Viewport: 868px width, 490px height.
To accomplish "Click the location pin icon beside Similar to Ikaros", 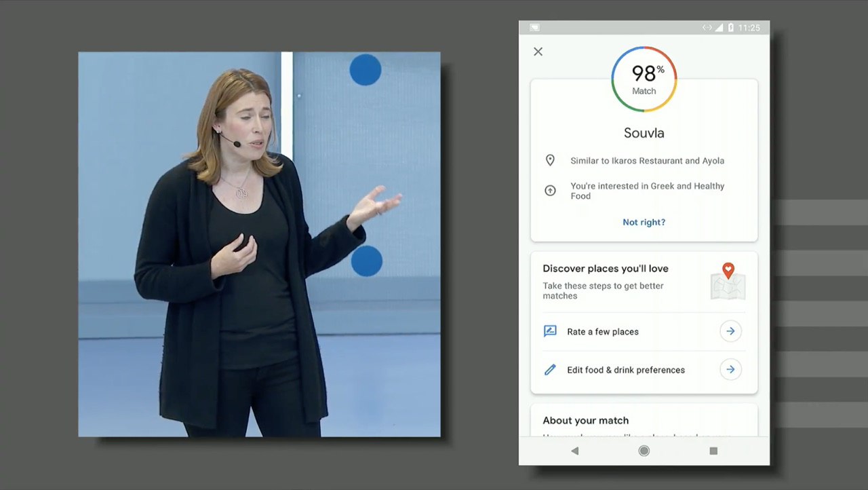I will (550, 161).
